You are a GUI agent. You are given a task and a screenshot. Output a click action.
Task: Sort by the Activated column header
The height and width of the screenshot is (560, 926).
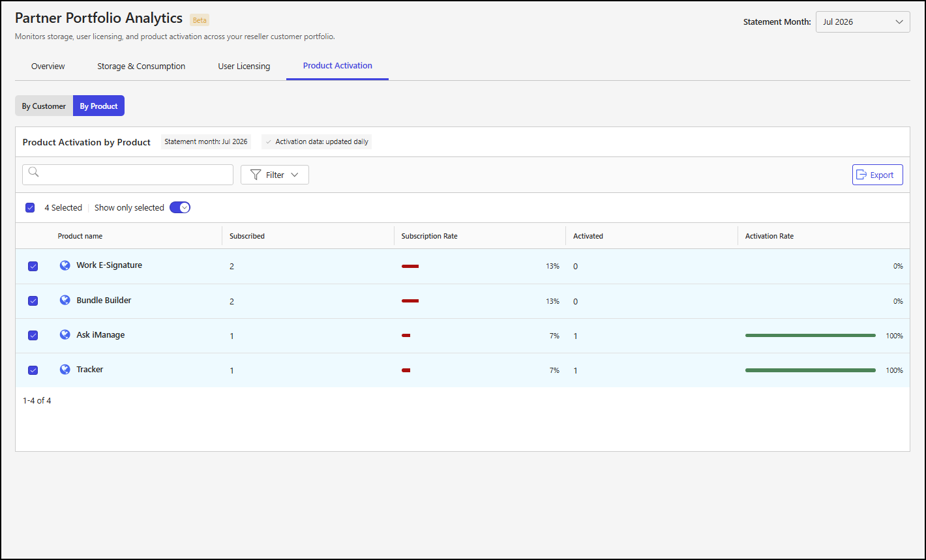(588, 236)
